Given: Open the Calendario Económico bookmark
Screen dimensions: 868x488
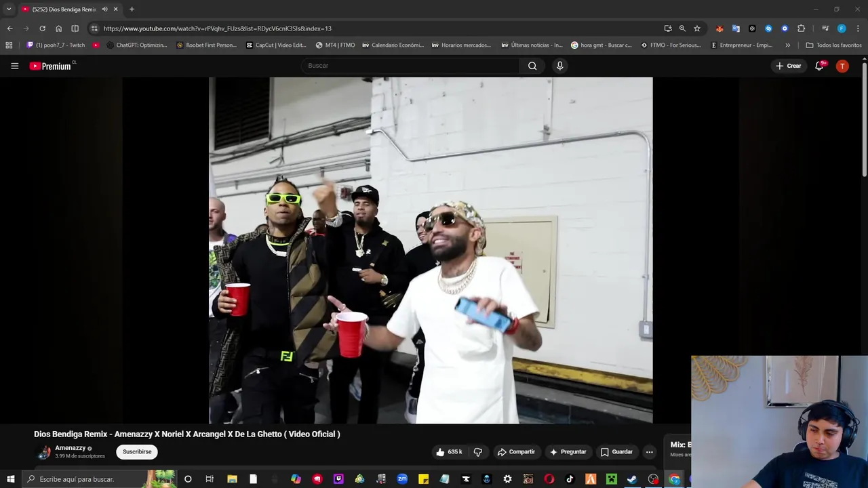Looking at the screenshot, I should pyautogui.click(x=393, y=45).
